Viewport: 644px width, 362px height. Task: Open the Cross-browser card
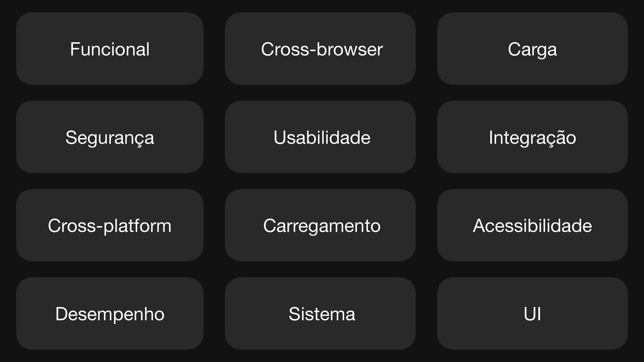coord(320,49)
